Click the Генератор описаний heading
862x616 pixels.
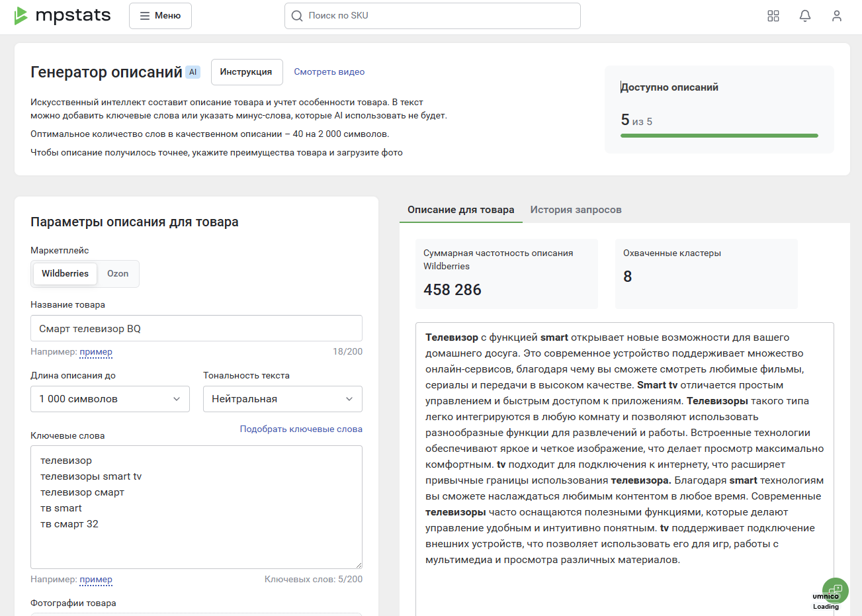coord(107,72)
